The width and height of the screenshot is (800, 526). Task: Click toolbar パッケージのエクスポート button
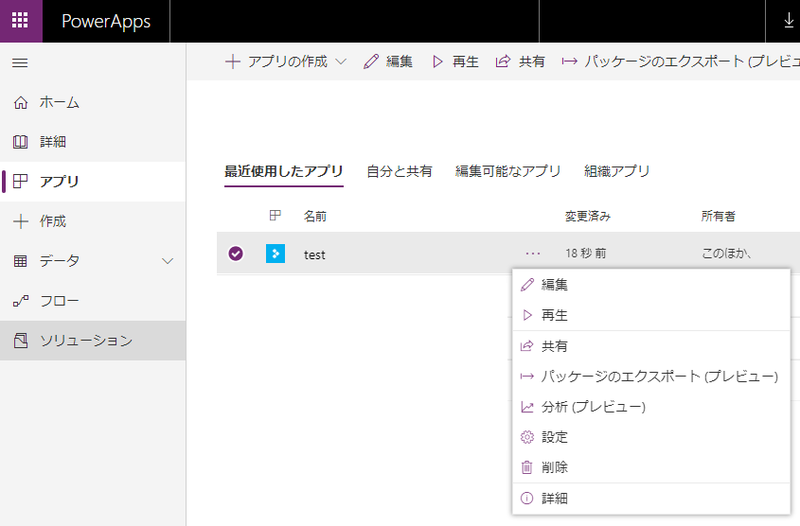point(681,62)
